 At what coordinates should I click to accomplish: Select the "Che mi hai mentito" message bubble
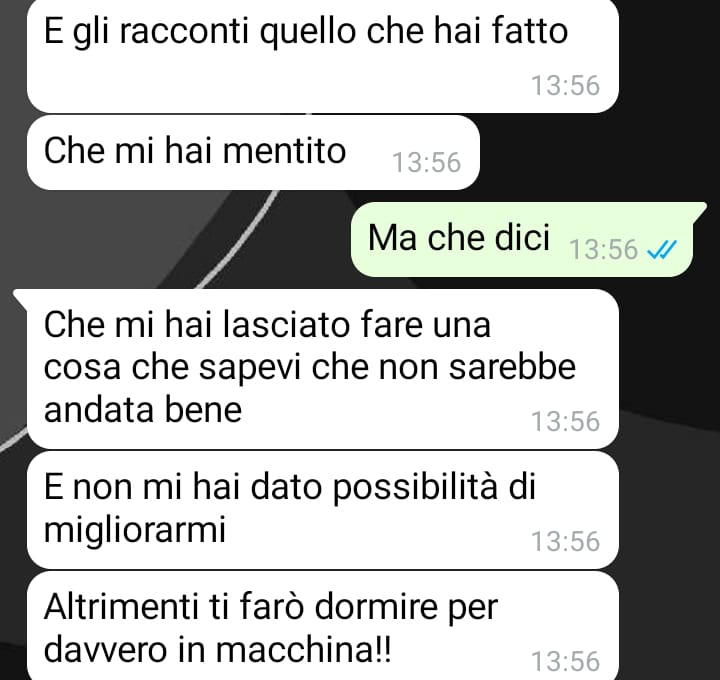pos(253,152)
